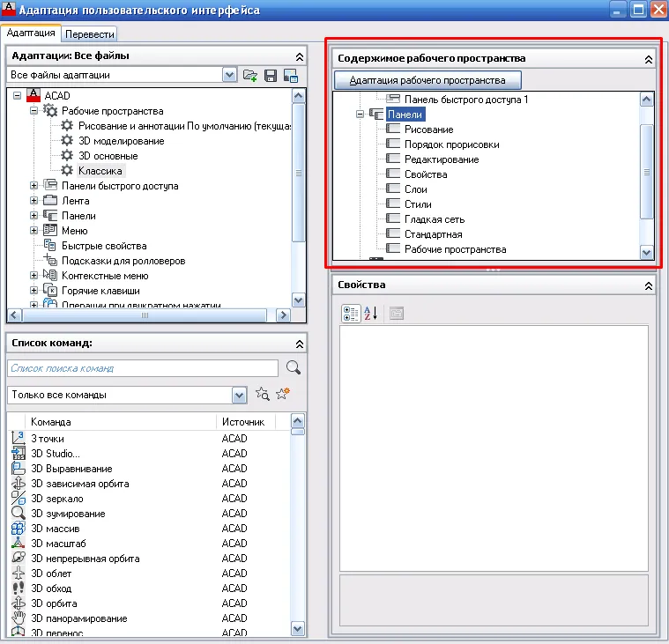Click the 3D зависимая орбита icon
Viewport: 669px width, 644px height.
pyautogui.click(x=18, y=483)
